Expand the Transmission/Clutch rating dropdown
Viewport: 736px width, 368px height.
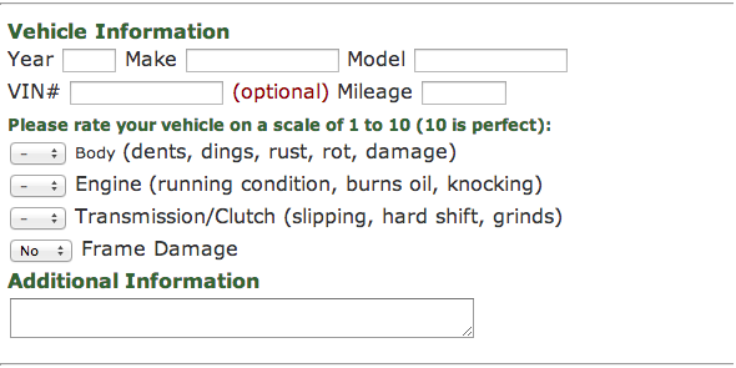tap(38, 218)
